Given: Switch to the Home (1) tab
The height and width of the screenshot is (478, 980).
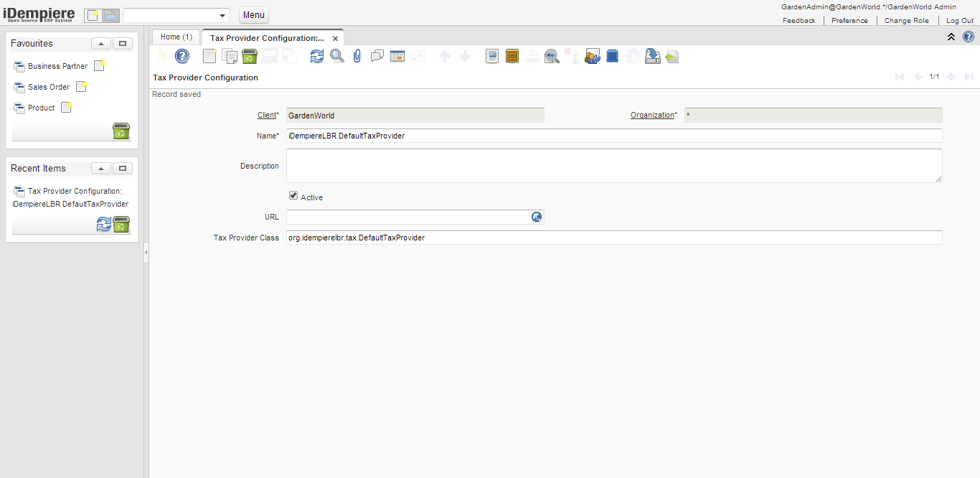Looking at the screenshot, I should (x=176, y=37).
